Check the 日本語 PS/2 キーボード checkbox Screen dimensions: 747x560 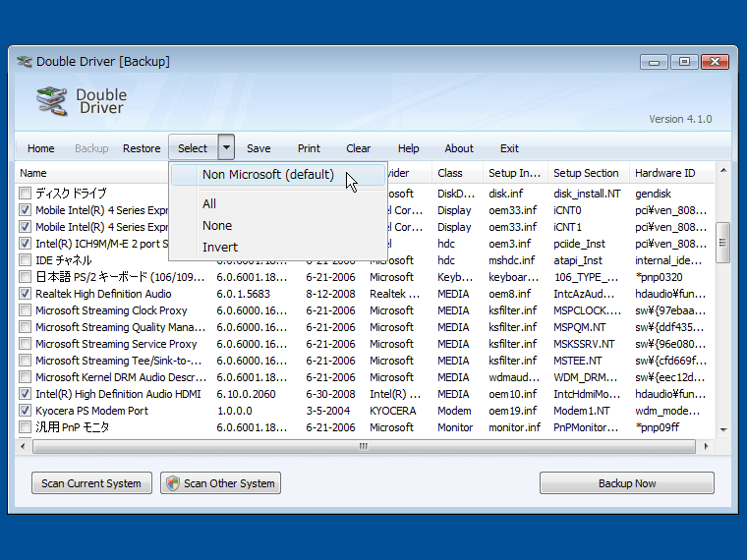pyautogui.click(x=25, y=277)
